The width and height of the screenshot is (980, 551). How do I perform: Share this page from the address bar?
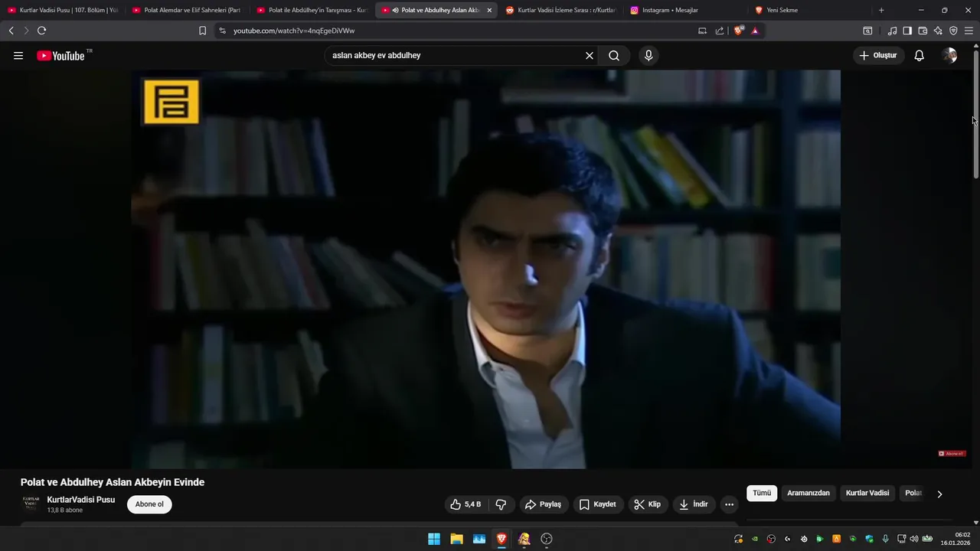point(720,31)
